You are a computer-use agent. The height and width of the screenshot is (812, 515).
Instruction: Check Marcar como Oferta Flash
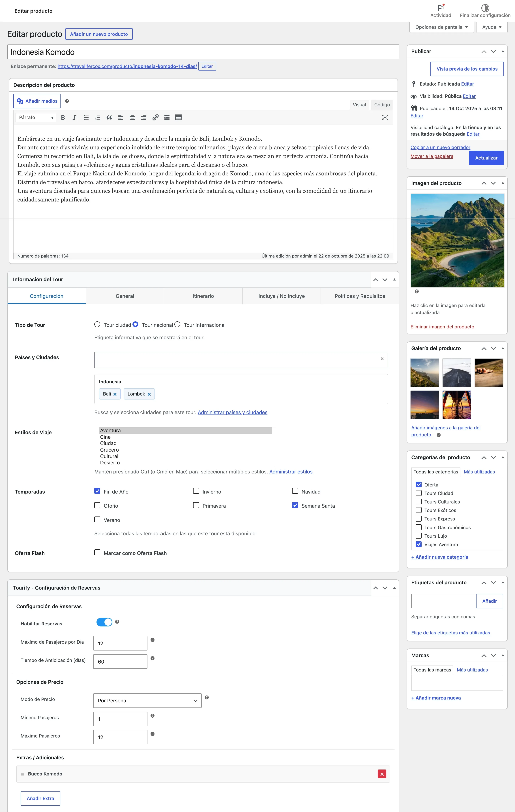point(97,552)
